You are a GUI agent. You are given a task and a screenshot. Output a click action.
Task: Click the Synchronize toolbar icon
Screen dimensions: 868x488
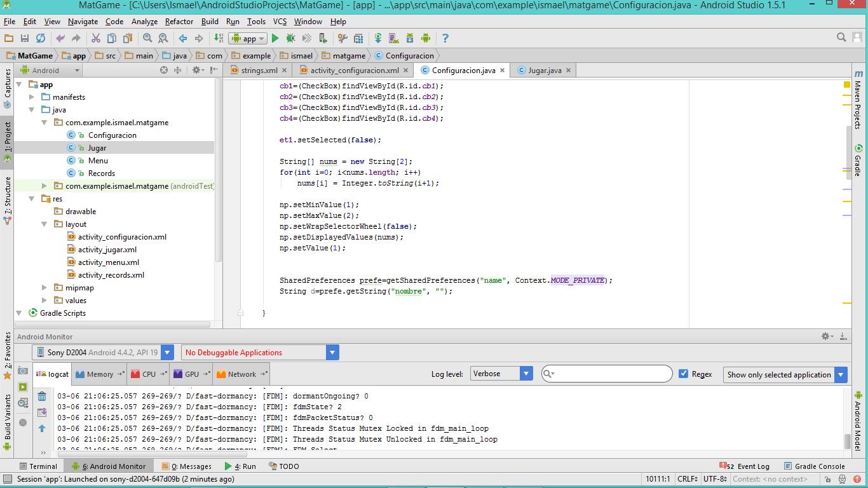pos(41,38)
